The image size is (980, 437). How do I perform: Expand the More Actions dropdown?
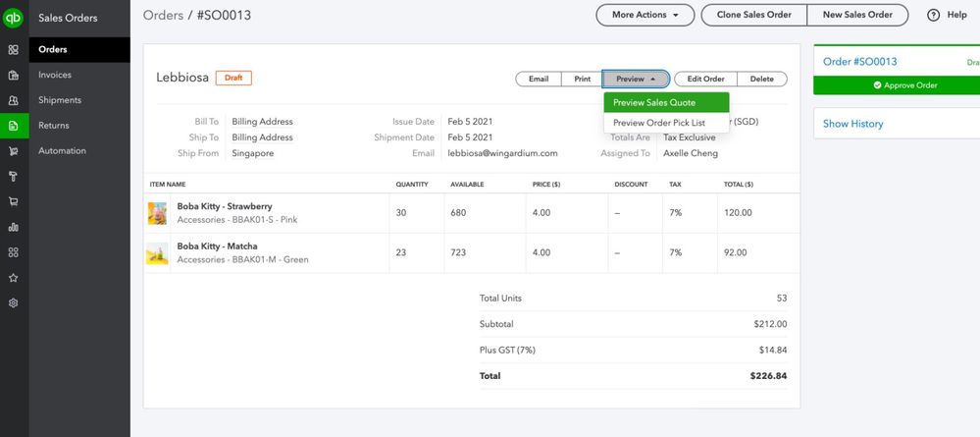645,15
